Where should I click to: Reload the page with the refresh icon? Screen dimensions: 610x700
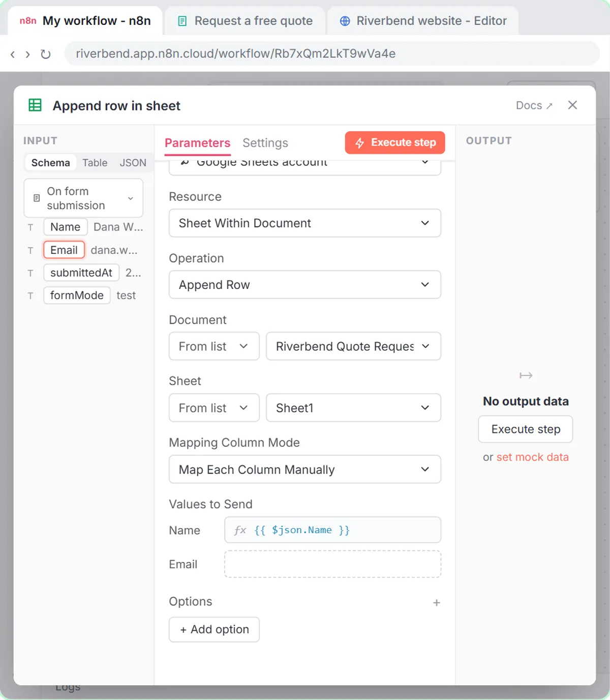[46, 54]
